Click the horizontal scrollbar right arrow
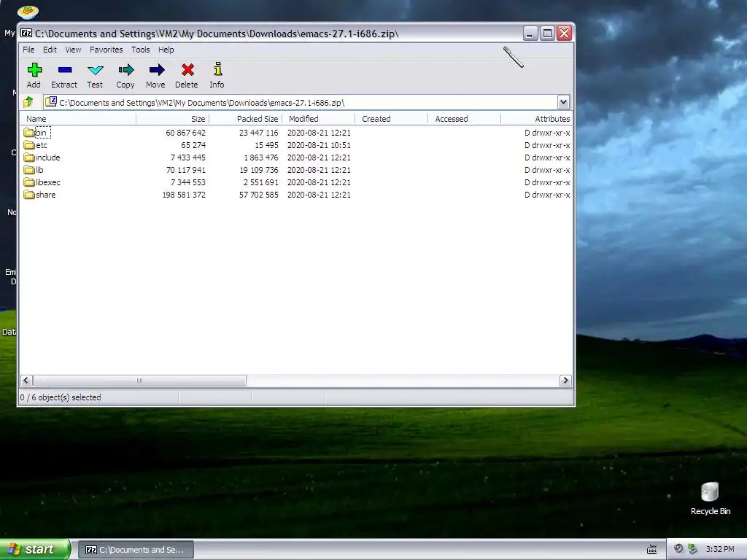 (565, 381)
